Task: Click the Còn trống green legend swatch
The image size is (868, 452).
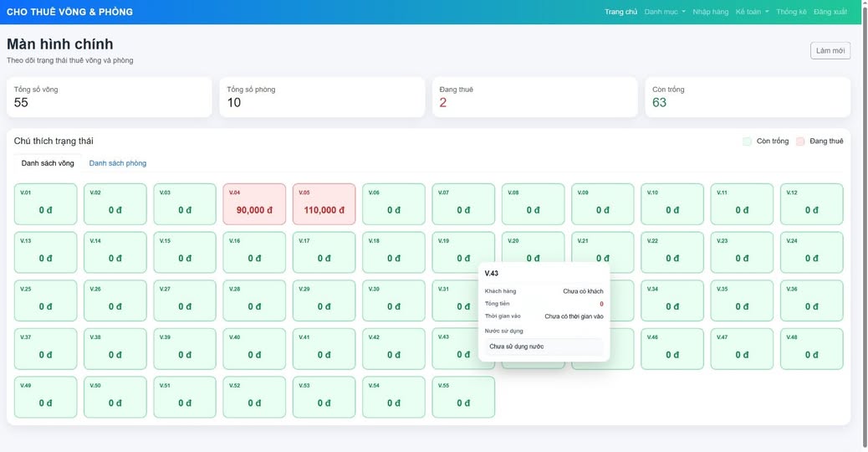Action: (x=747, y=141)
